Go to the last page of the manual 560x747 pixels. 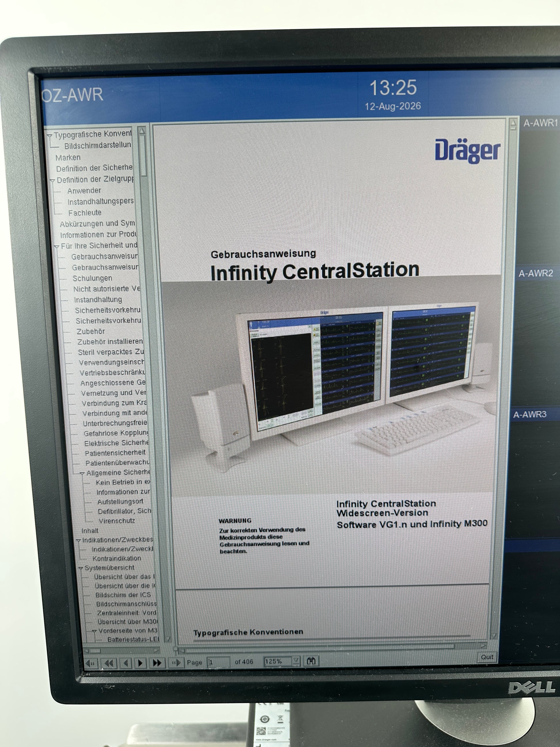tap(176, 662)
